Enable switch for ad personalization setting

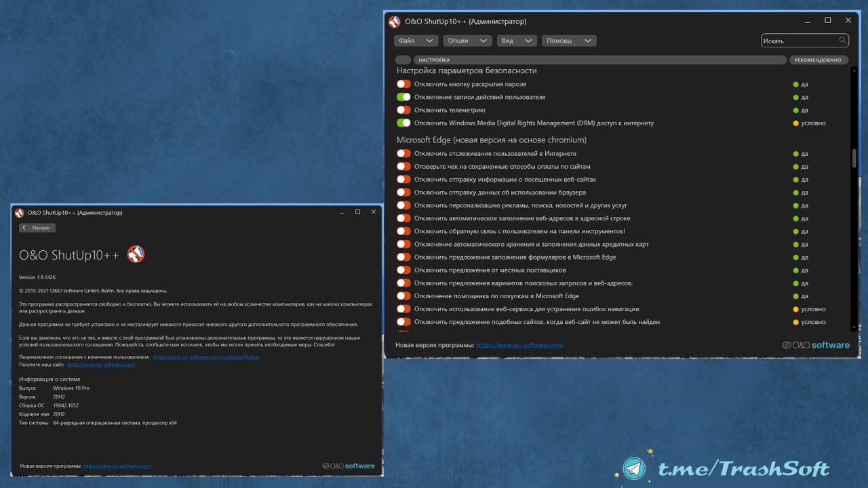tap(403, 205)
